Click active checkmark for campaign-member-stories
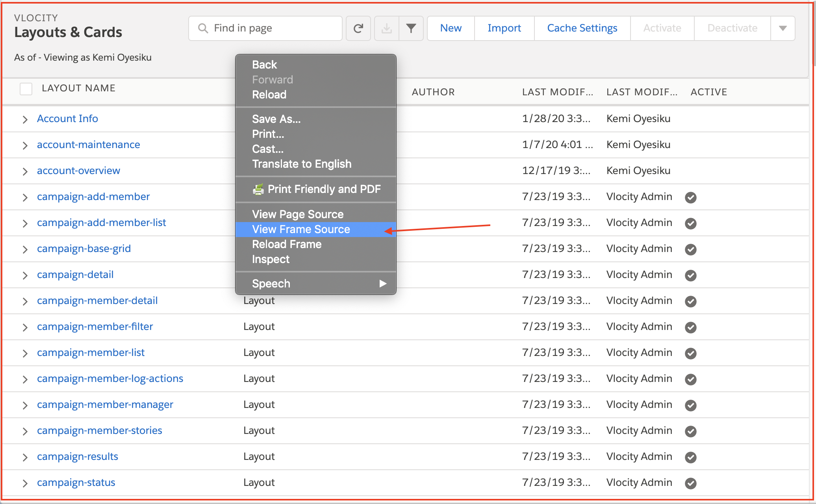816x504 pixels. pos(691,431)
